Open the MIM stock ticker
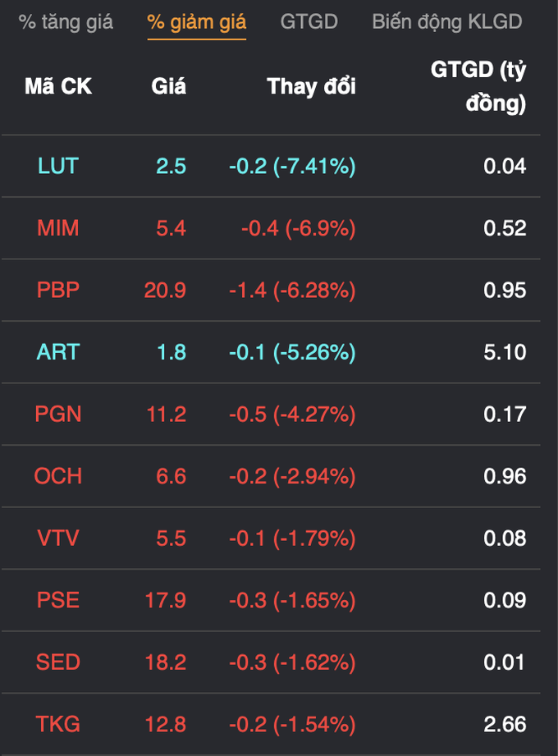The height and width of the screenshot is (756, 558). (x=58, y=228)
